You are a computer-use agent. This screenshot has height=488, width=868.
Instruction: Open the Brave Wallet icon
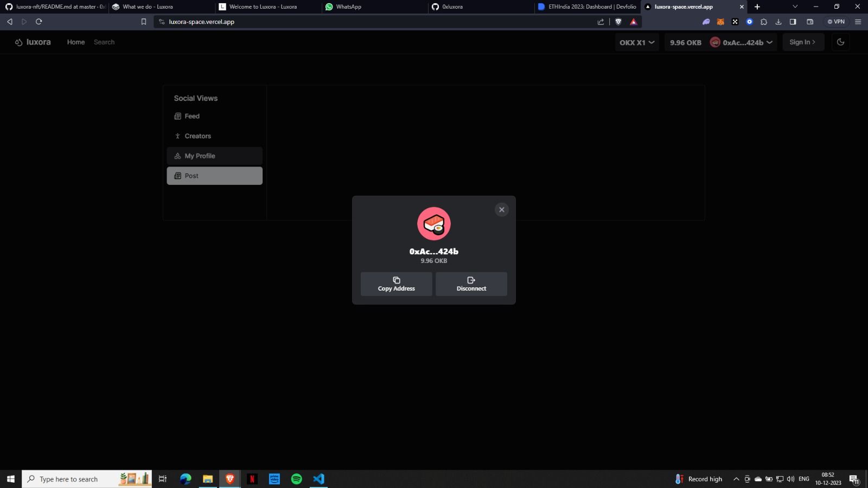pos(810,22)
